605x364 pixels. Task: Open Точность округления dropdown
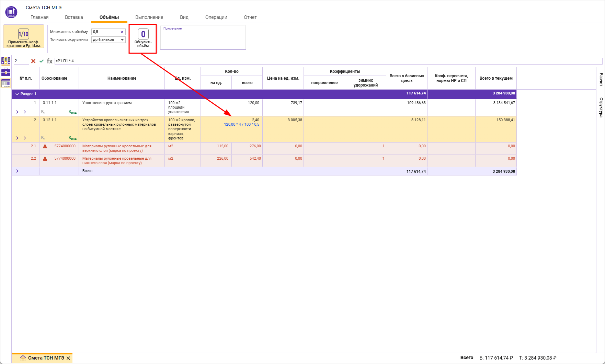click(x=122, y=40)
